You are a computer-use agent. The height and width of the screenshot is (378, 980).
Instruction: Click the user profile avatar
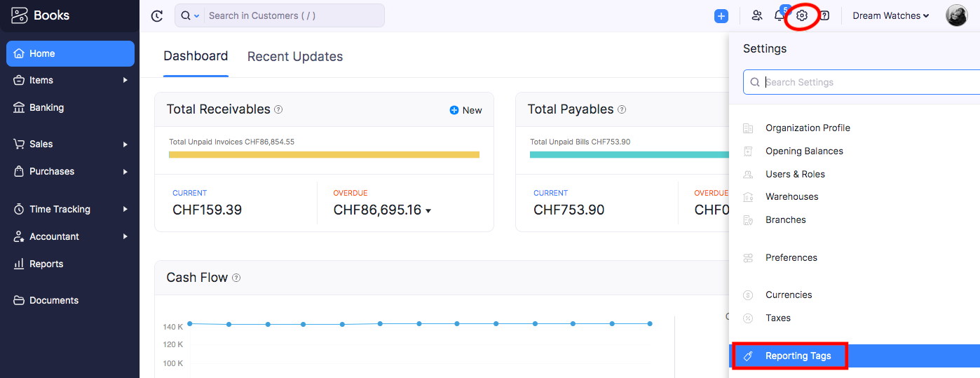(956, 15)
